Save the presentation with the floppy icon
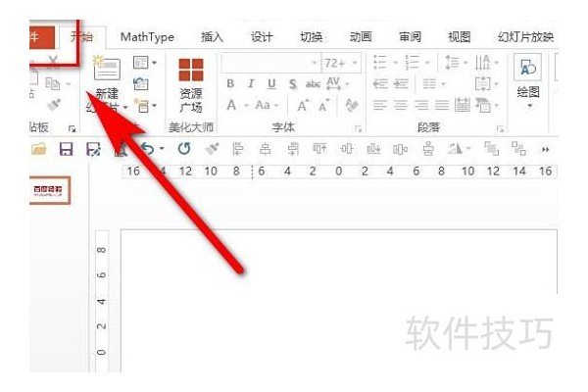Viewport: 588px width, 392px height. (x=66, y=149)
